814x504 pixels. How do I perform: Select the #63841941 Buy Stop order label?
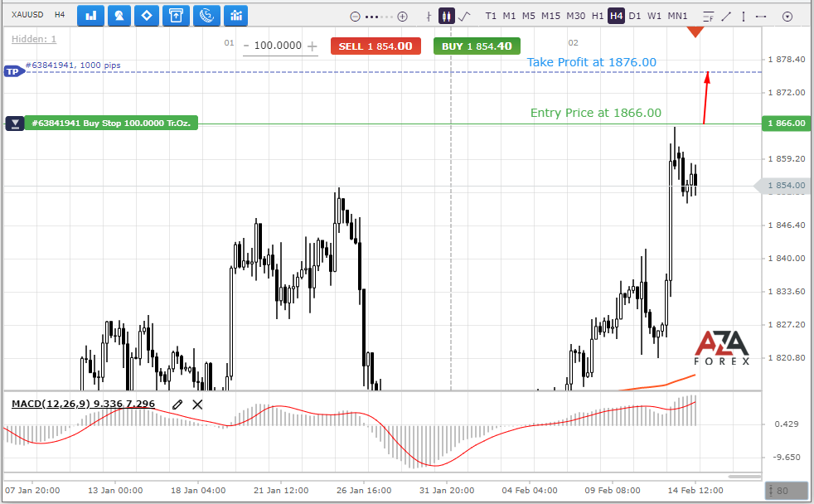[x=111, y=123]
